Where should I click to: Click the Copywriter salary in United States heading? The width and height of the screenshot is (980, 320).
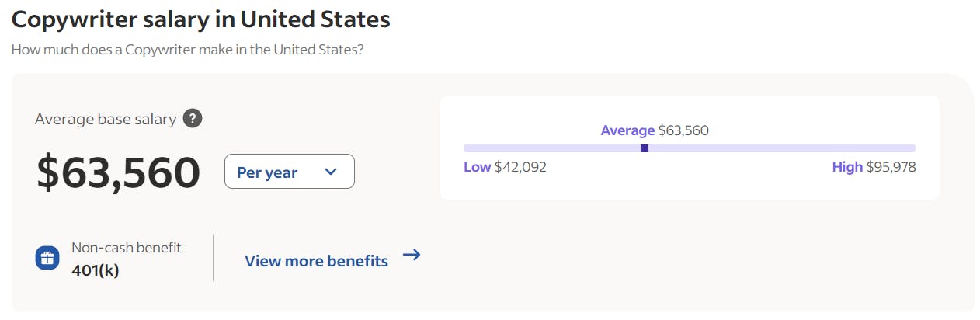(x=200, y=19)
